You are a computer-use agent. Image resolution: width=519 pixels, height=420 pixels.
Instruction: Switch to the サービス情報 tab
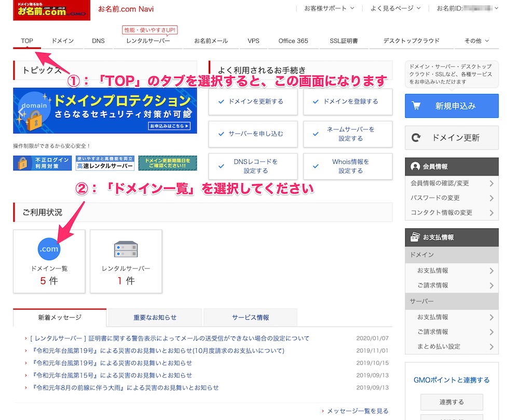[x=250, y=317]
